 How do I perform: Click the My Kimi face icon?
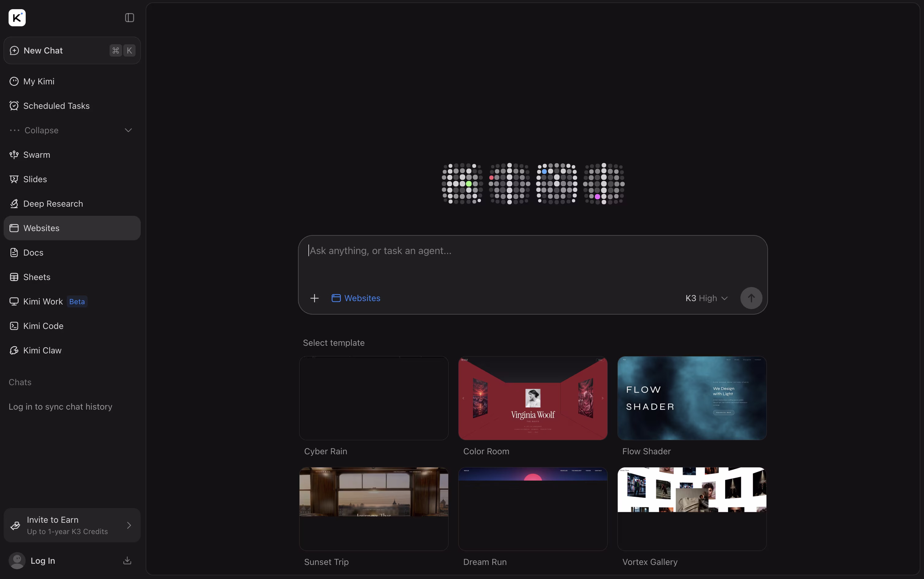(x=14, y=81)
